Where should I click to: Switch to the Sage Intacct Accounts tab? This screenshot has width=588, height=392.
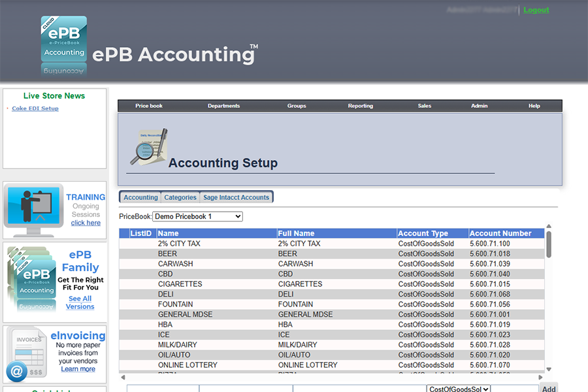[x=236, y=197]
